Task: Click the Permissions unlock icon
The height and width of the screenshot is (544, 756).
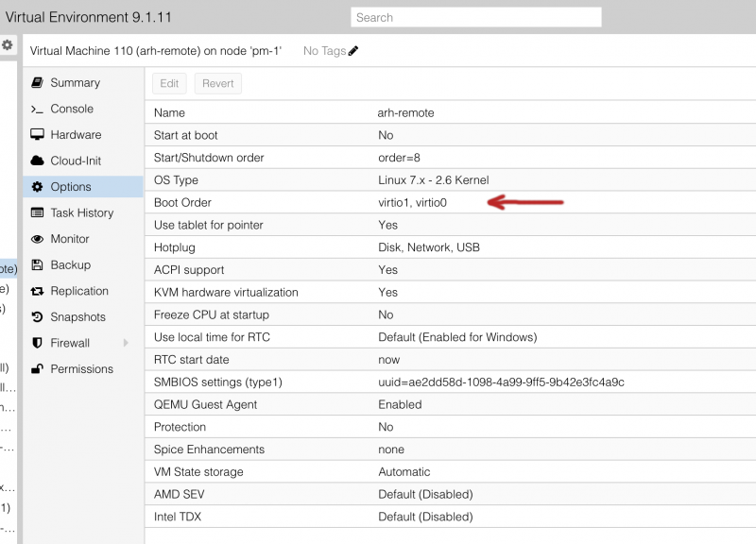Action: coord(37,368)
